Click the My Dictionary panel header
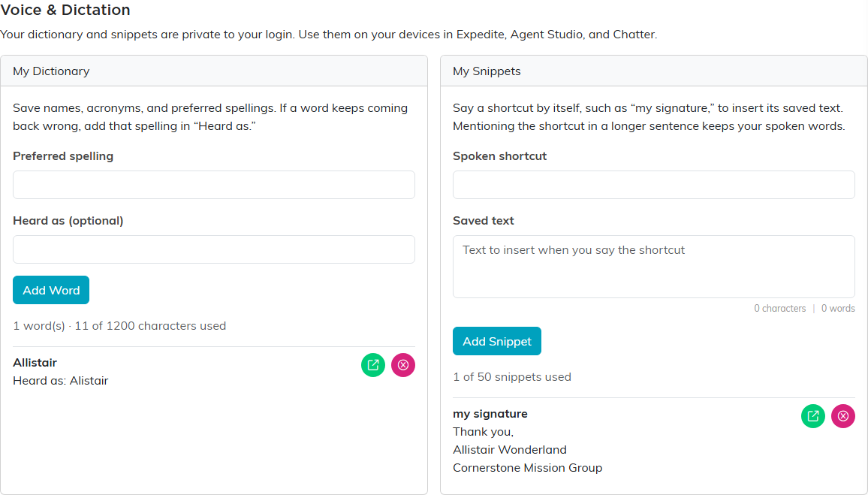Image resolution: width=868 pixels, height=495 pixels. (214, 71)
